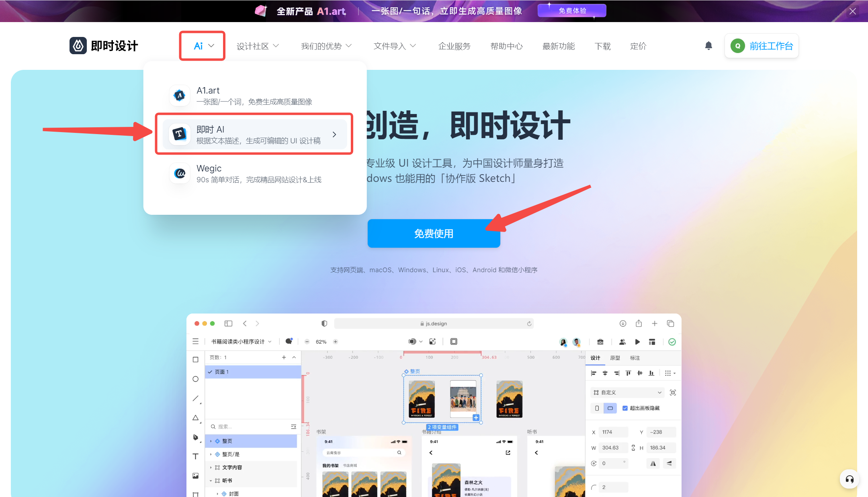This screenshot has width=868, height=497.
Task: Open the 帮助中心 link
Action: 506,46
